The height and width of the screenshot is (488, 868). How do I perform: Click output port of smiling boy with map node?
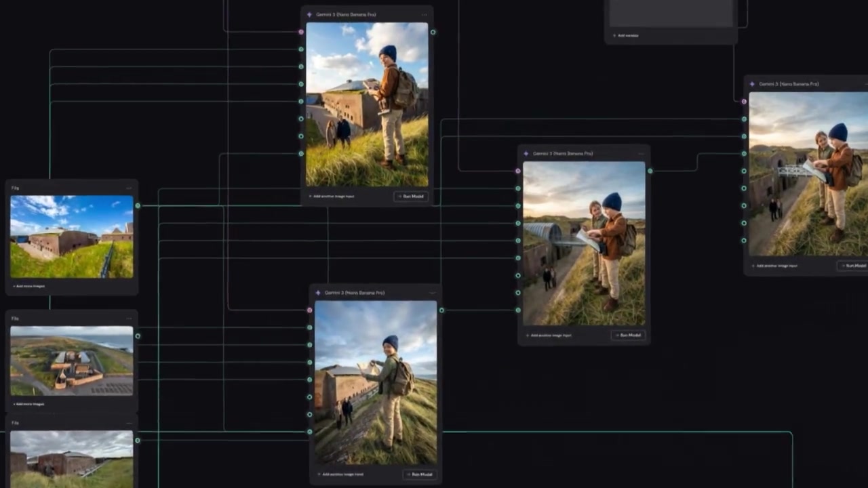click(x=441, y=310)
